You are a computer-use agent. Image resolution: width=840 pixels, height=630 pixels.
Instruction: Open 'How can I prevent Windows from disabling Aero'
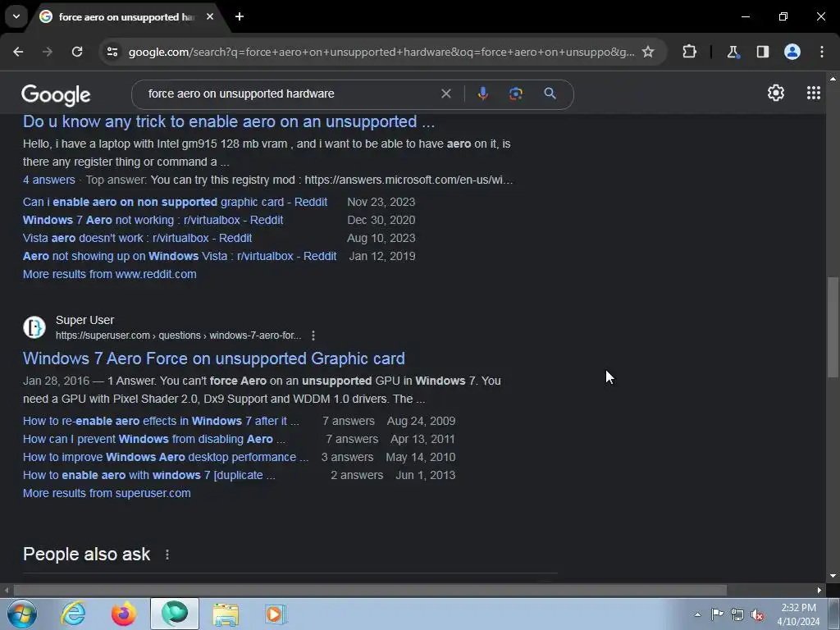pyautogui.click(x=153, y=440)
